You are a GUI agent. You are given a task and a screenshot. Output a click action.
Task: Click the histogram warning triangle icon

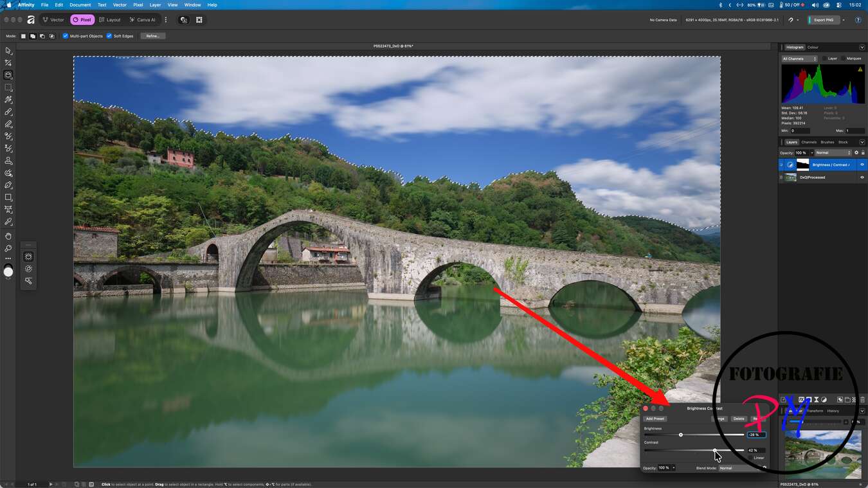[x=860, y=69]
